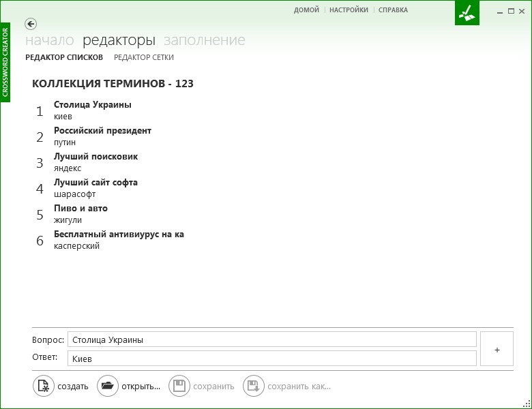Screen dimensions: 532x409
Task: Click the create new list icon
Action: coord(44,386)
